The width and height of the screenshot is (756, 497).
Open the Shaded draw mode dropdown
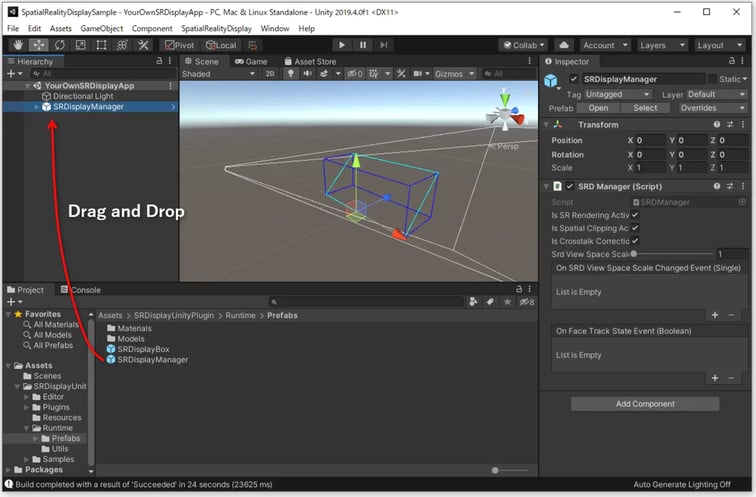click(x=218, y=74)
